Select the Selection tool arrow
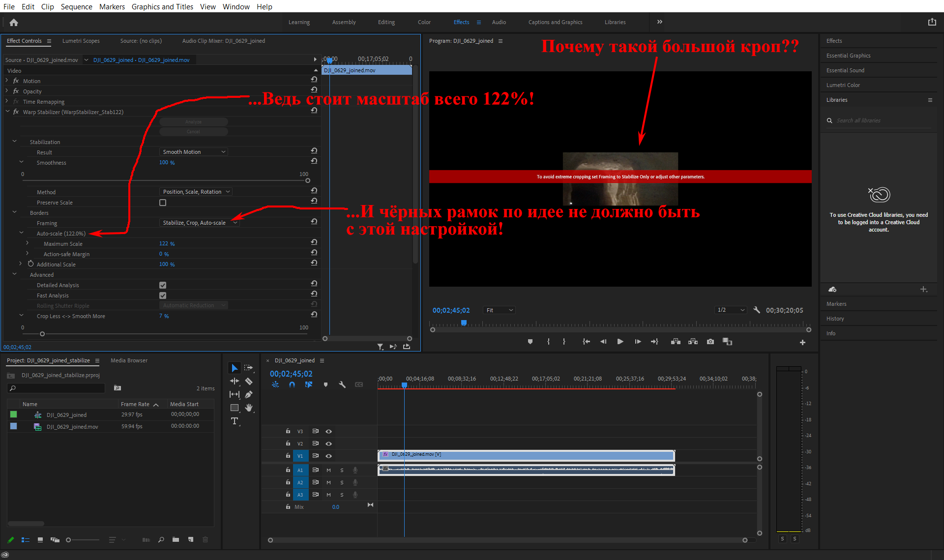Image resolution: width=944 pixels, height=560 pixels. pyautogui.click(x=235, y=368)
